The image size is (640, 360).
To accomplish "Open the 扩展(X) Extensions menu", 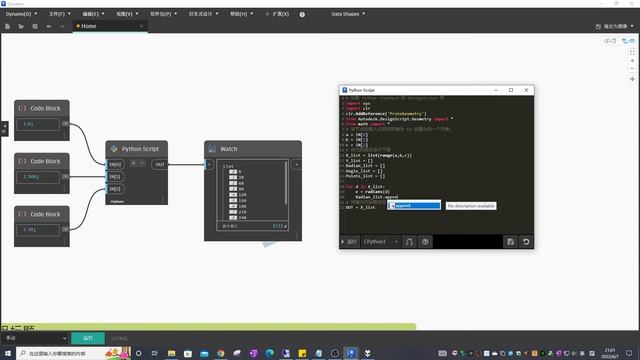I will click(x=278, y=14).
